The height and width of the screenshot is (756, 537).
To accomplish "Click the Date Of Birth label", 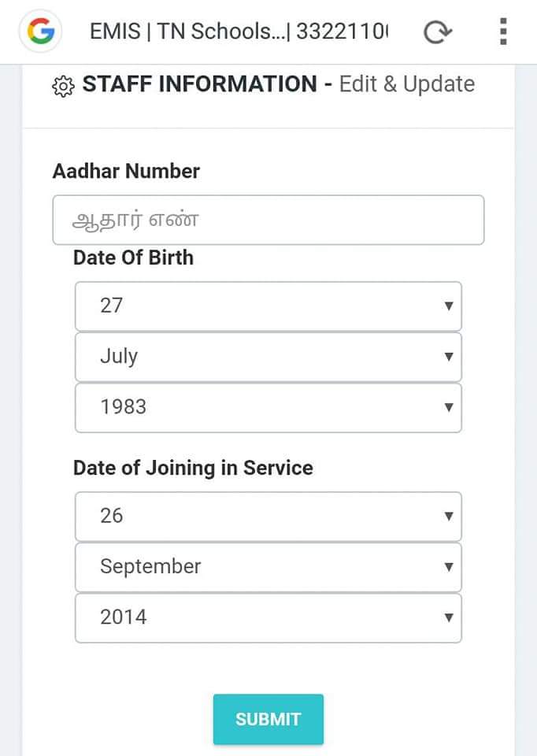I will pos(133,258).
